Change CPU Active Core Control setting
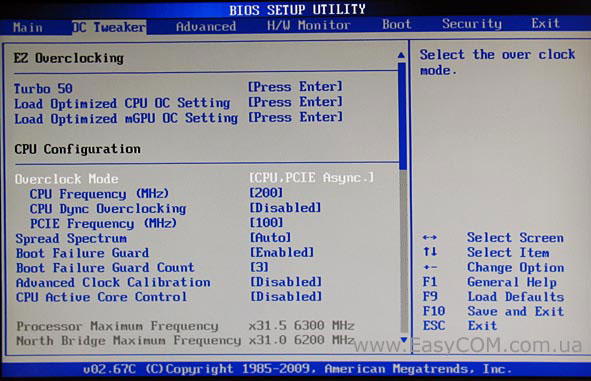Viewport: 591px width, 381px height. pos(286,297)
